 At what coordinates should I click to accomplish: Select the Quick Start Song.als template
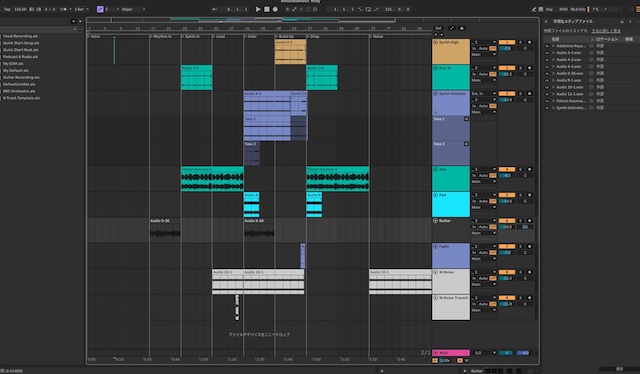(x=21, y=43)
